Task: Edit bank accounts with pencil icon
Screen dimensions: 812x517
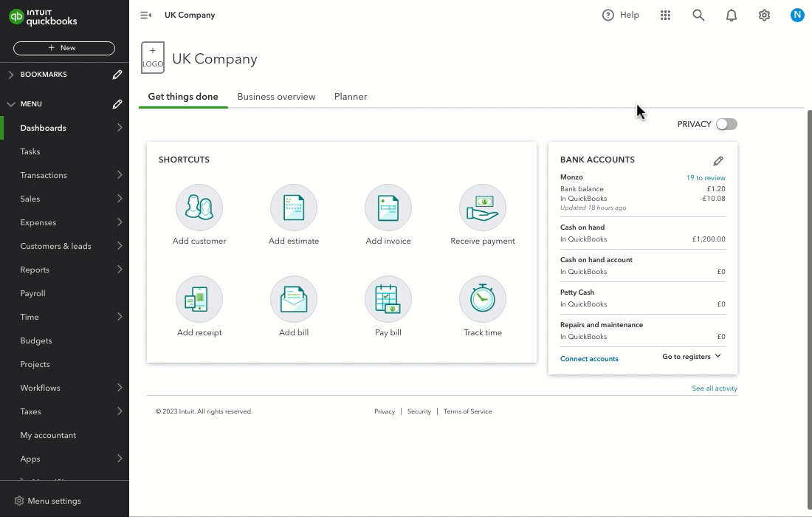Action: [718, 161]
